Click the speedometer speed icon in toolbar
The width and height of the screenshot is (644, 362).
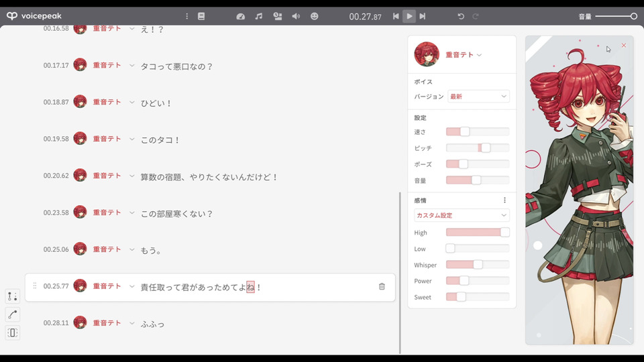tap(241, 16)
